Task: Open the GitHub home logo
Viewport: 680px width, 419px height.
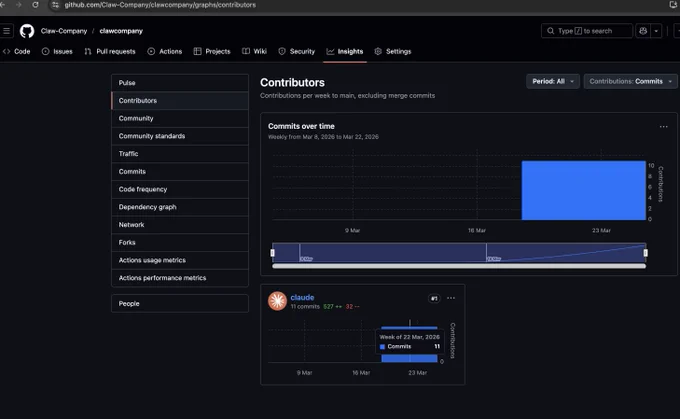Action: point(27,31)
